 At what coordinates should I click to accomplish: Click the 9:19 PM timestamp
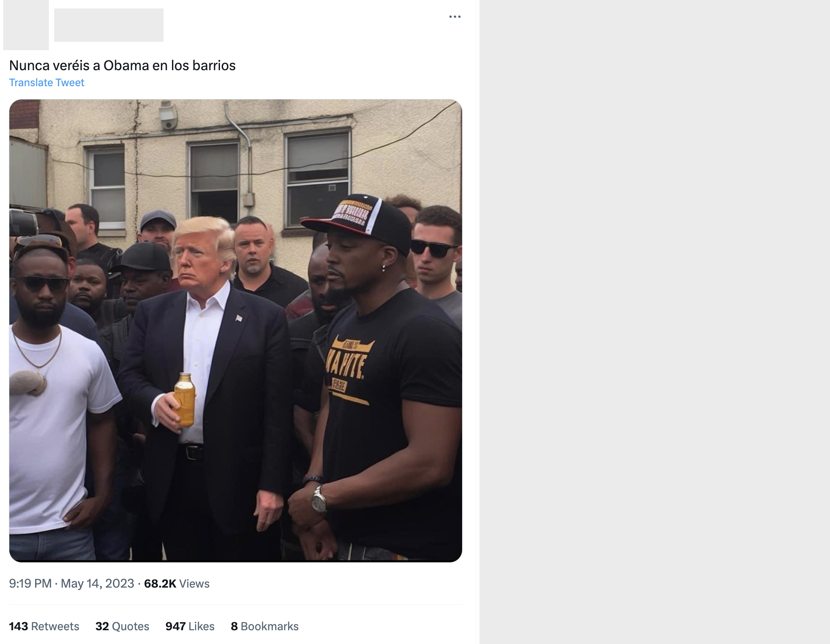pos(30,584)
